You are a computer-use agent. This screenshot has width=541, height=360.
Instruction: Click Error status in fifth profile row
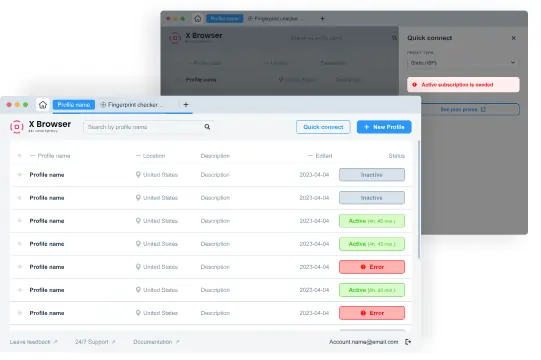[x=372, y=267]
